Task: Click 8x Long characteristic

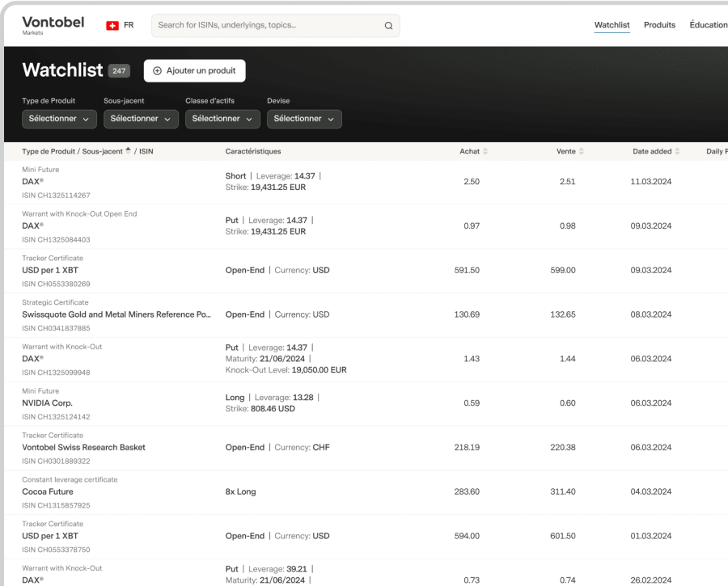Action: pos(240,491)
